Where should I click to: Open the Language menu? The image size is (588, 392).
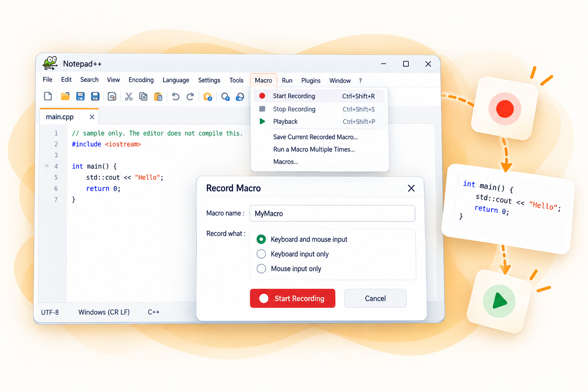click(176, 80)
